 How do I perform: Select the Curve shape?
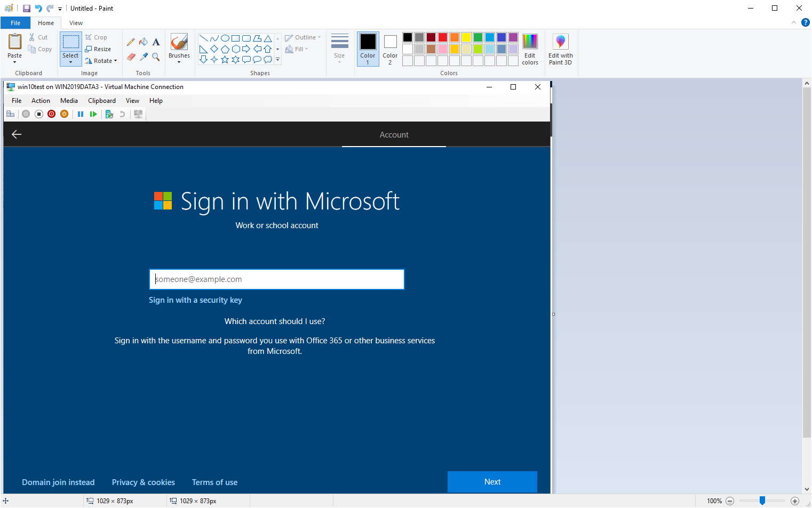(214, 38)
